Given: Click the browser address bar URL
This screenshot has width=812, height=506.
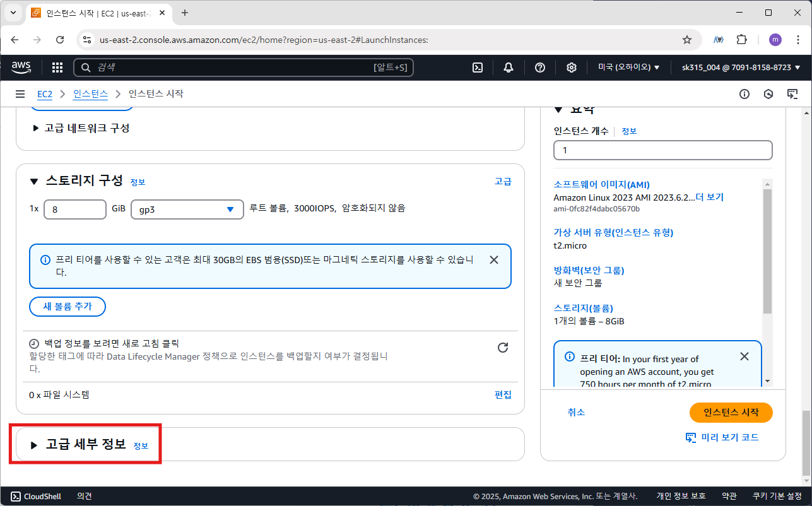Looking at the screenshot, I should point(264,40).
